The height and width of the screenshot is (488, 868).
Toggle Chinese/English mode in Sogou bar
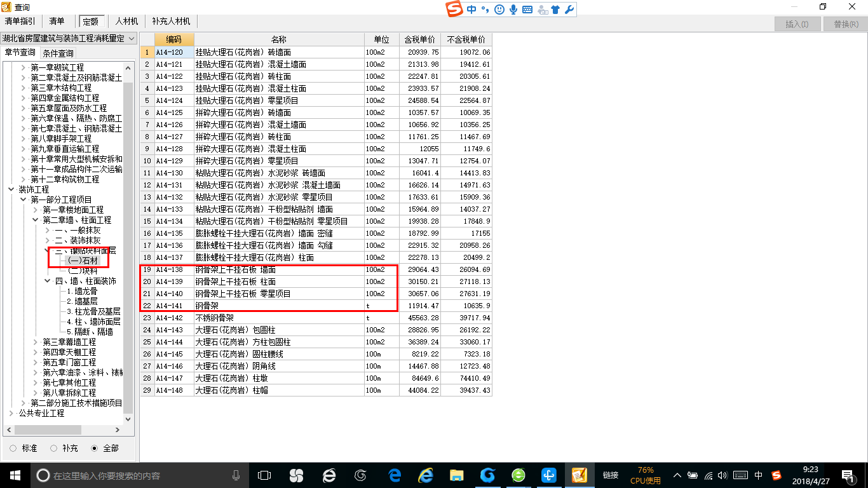click(471, 10)
